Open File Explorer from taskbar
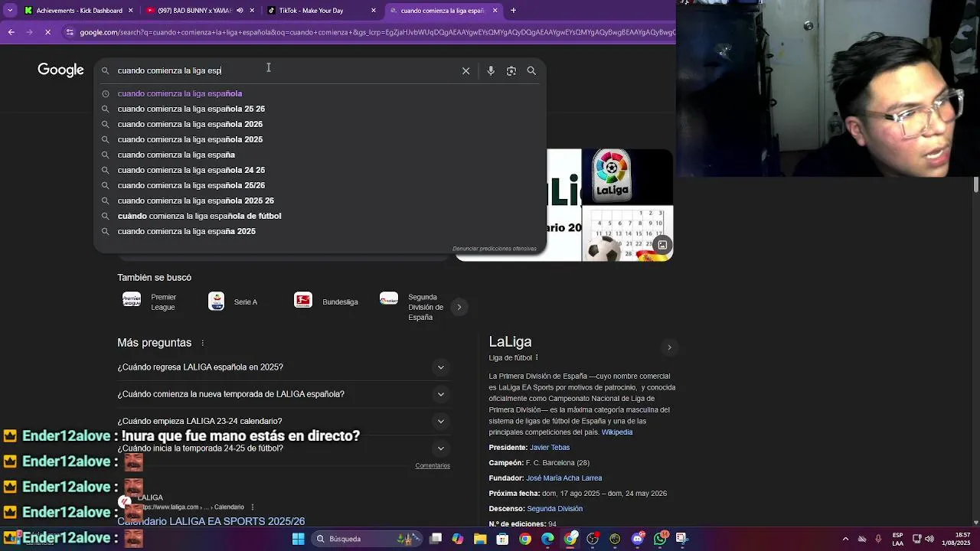Image resolution: width=980 pixels, height=551 pixels. 480,539
